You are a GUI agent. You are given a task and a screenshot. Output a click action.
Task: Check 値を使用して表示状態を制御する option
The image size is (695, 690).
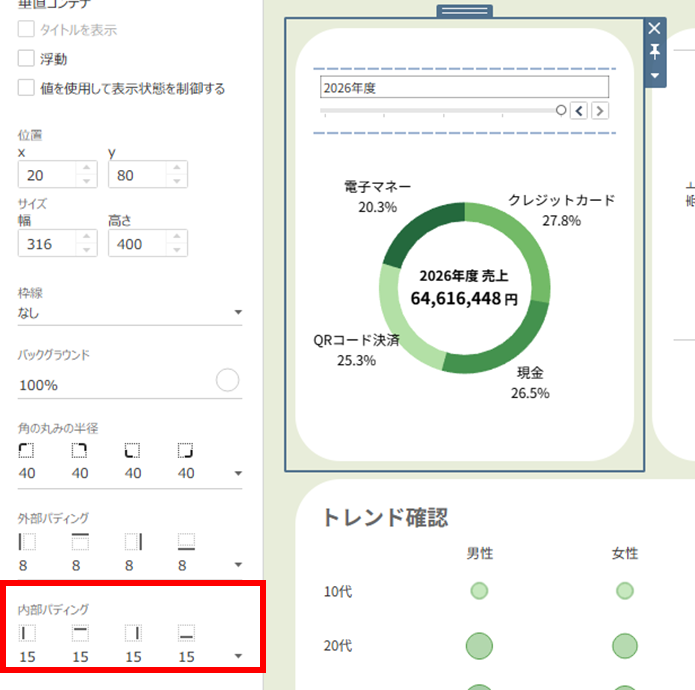(x=27, y=88)
